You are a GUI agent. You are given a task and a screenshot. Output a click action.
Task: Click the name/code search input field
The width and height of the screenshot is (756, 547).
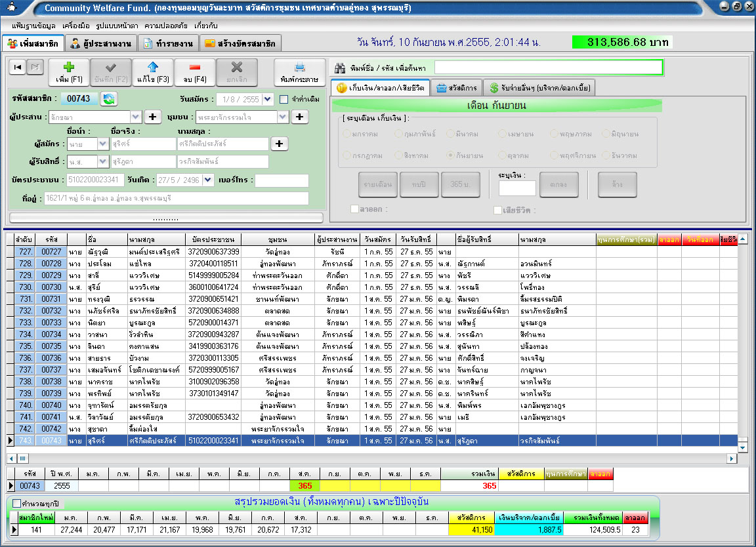(x=548, y=68)
